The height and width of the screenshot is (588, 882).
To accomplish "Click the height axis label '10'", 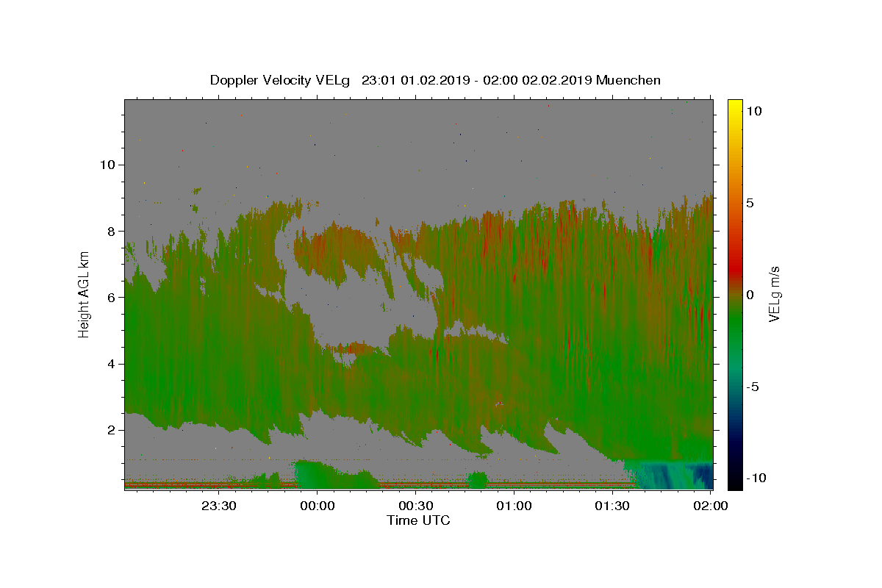I will pos(107,165).
